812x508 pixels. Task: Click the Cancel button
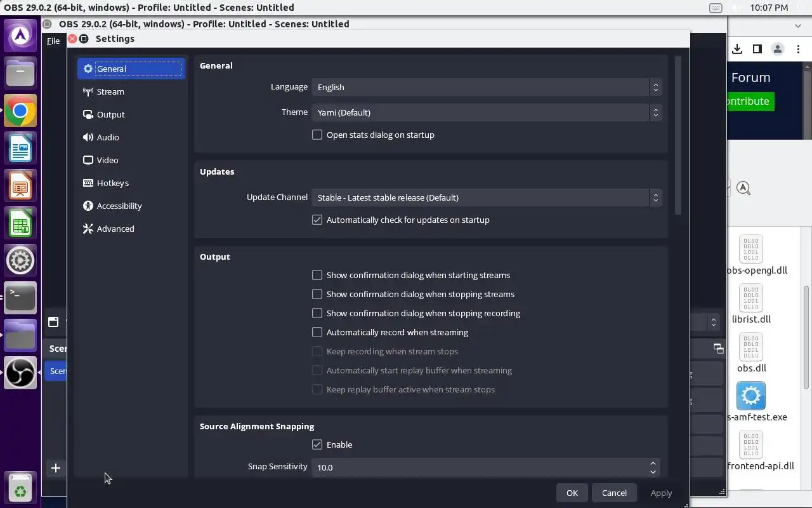point(614,493)
